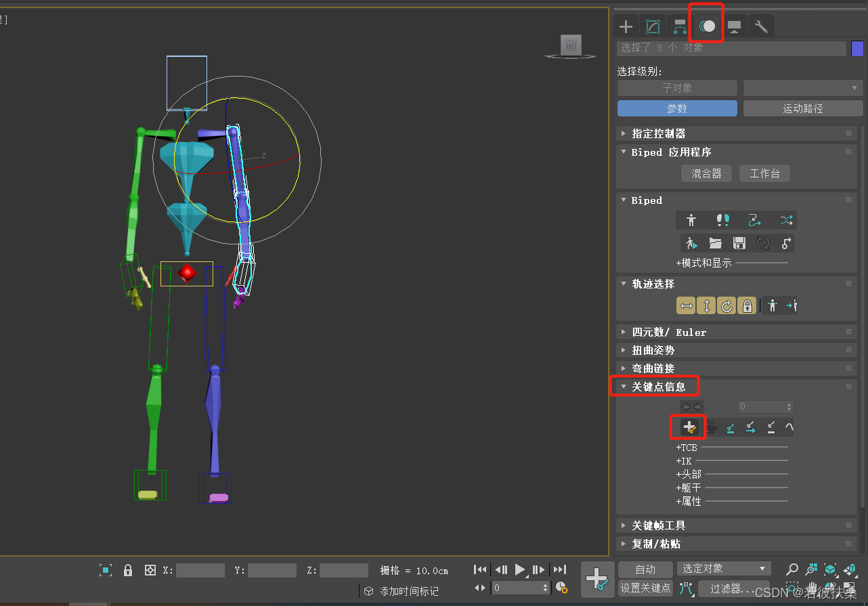This screenshot has height=606, width=868.
Task: Collapse the 关键点信息 rollout
Action: (737, 387)
